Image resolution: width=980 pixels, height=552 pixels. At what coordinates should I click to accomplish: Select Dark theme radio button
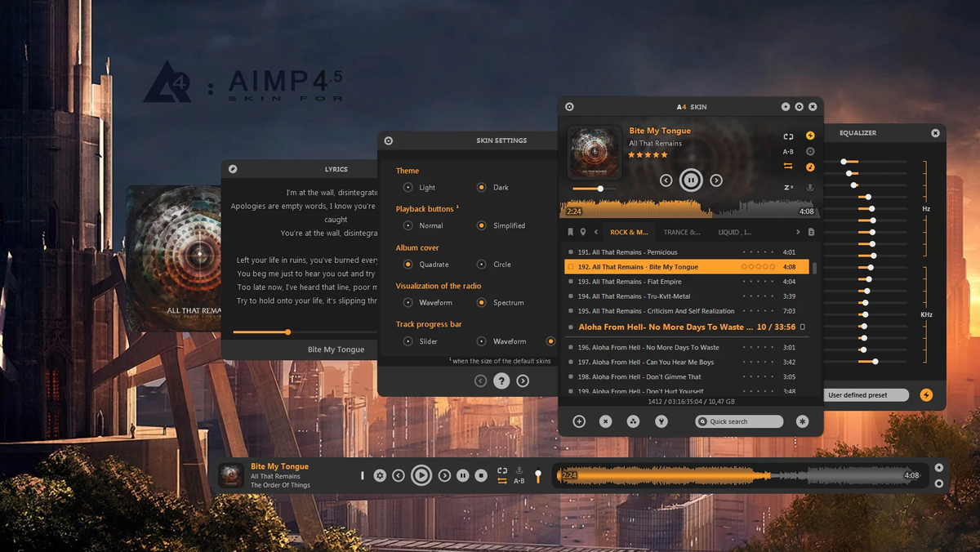point(482,188)
